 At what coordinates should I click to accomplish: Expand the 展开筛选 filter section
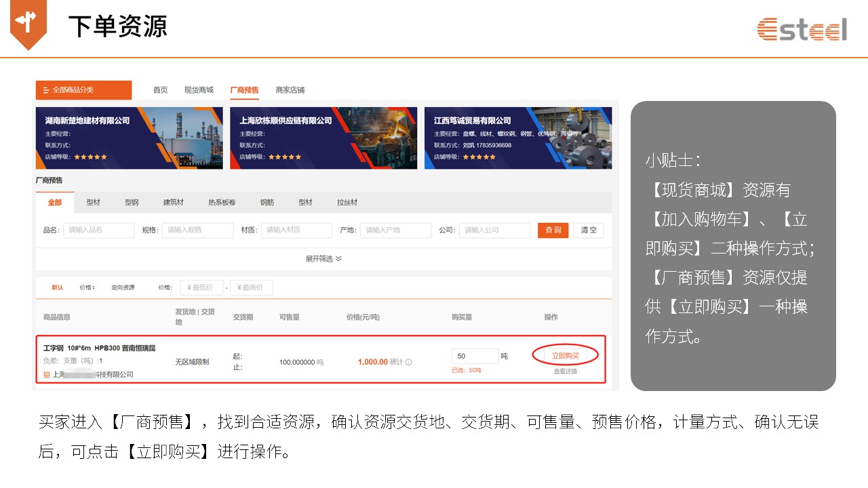click(x=323, y=259)
